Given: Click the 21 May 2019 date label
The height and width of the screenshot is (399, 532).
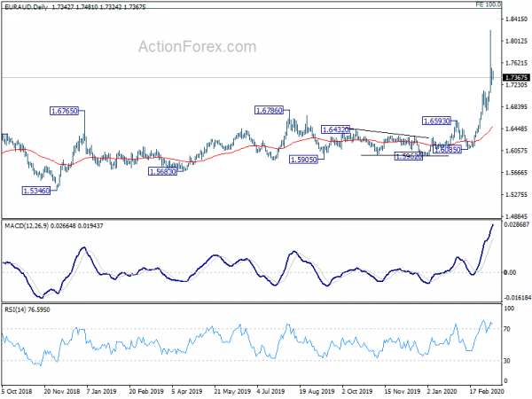Looking at the screenshot, I should 232,392.
